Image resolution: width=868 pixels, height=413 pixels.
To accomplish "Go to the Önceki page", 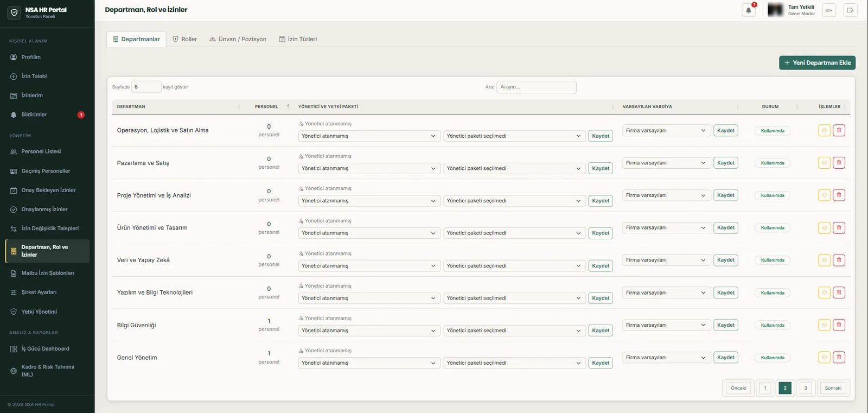I will [738, 388].
